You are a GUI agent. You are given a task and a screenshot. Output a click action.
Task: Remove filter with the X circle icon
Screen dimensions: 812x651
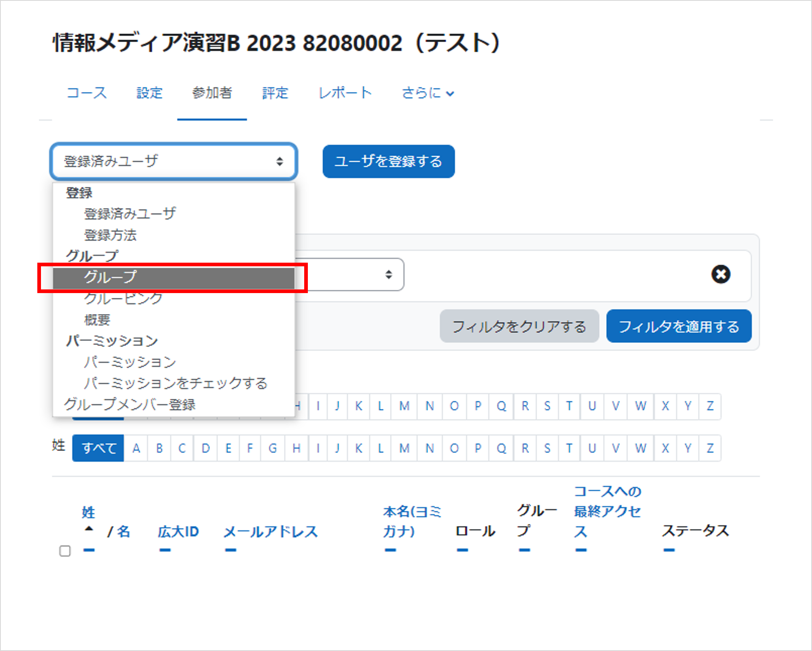point(721,274)
